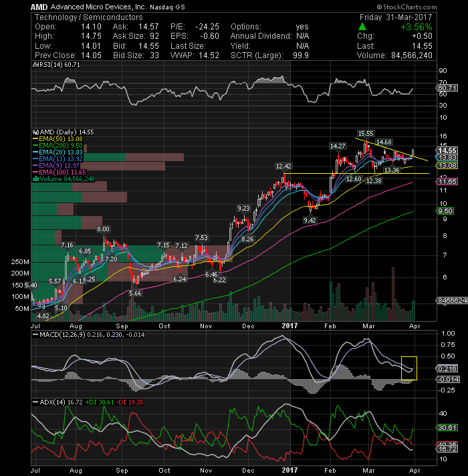Click the volume bars icon in legend
Viewport: 468px width, 476px height.
pos(35,178)
